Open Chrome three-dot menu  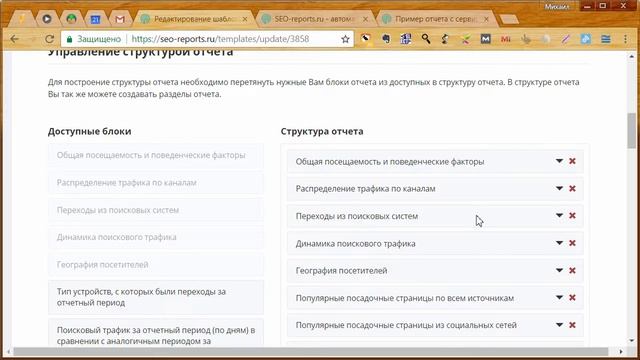tap(625, 39)
